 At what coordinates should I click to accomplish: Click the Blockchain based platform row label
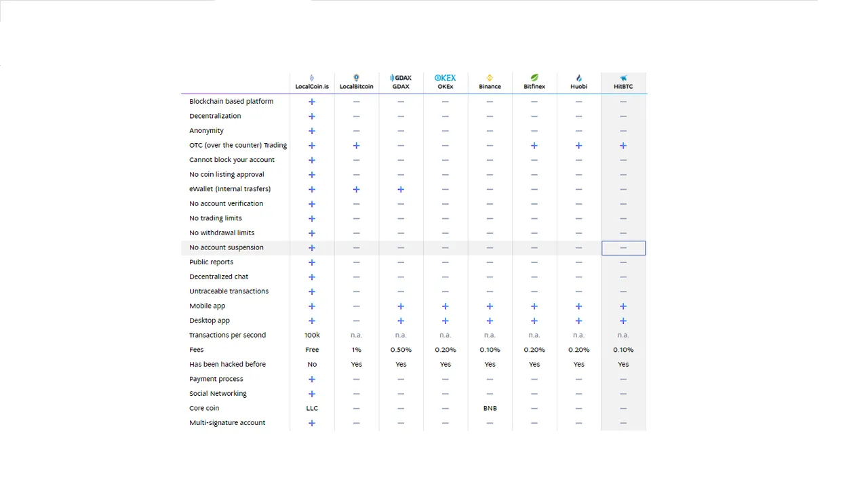(231, 102)
